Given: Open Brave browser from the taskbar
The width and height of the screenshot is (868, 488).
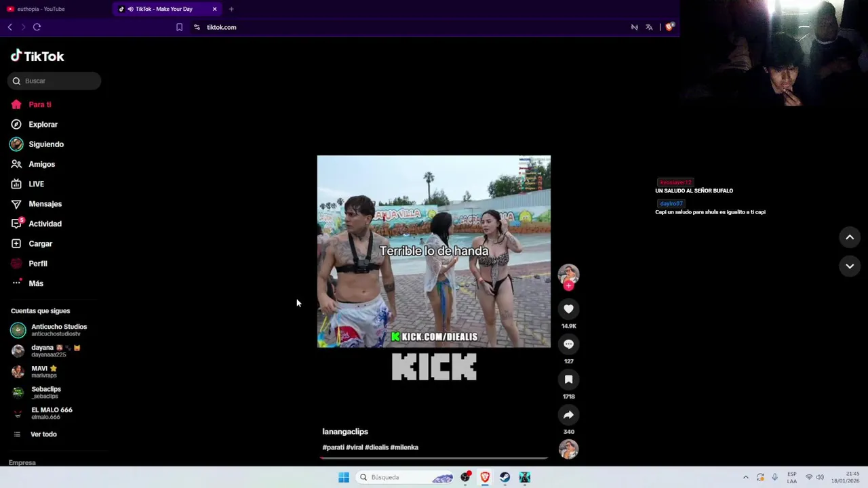Looking at the screenshot, I should click(485, 477).
